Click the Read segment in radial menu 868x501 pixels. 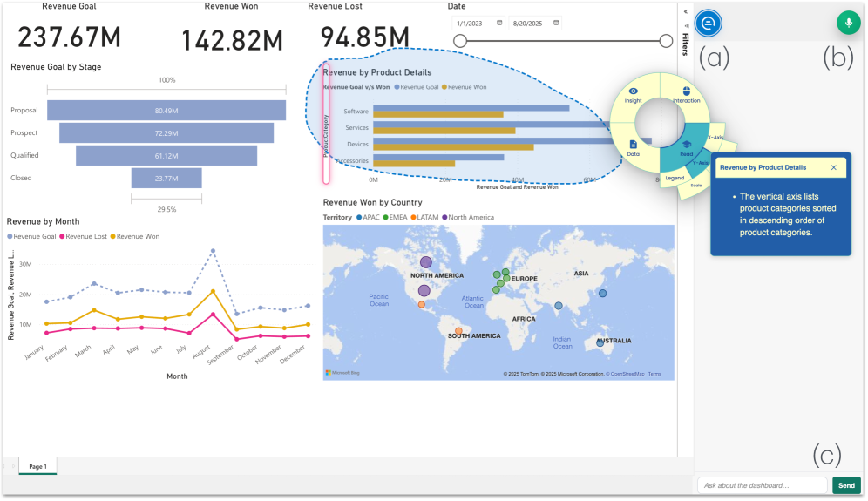tap(686, 148)
